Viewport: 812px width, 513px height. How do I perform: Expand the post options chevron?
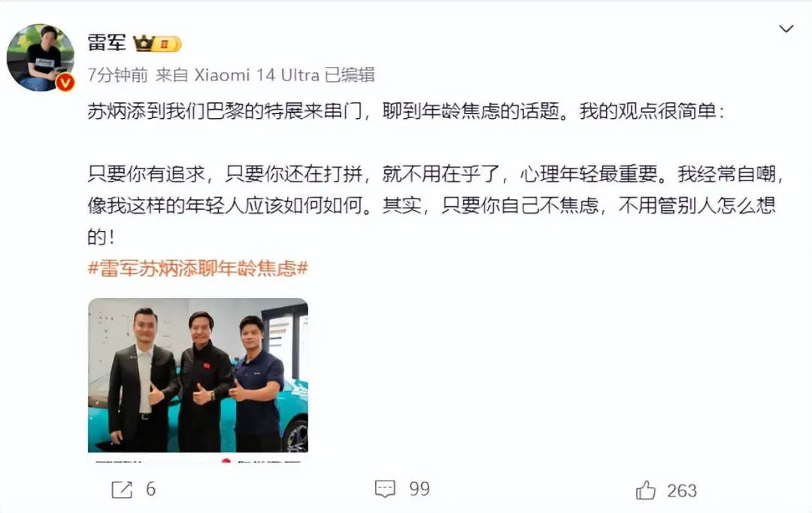click(x=786, y=29)
